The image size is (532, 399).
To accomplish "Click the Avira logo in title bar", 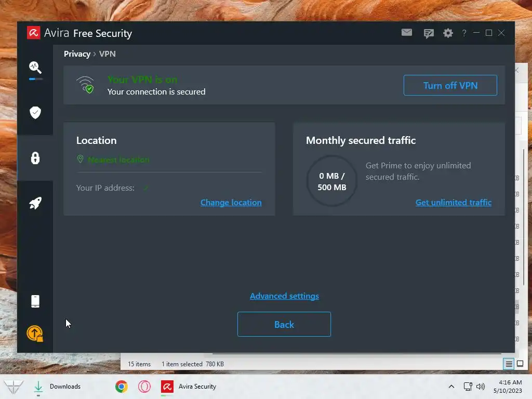I will pyautogui.click(x=34, y=33).
